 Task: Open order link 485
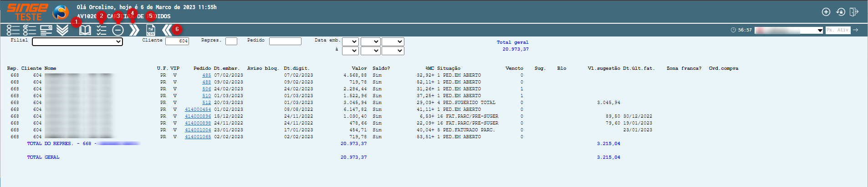pos(207,75)
